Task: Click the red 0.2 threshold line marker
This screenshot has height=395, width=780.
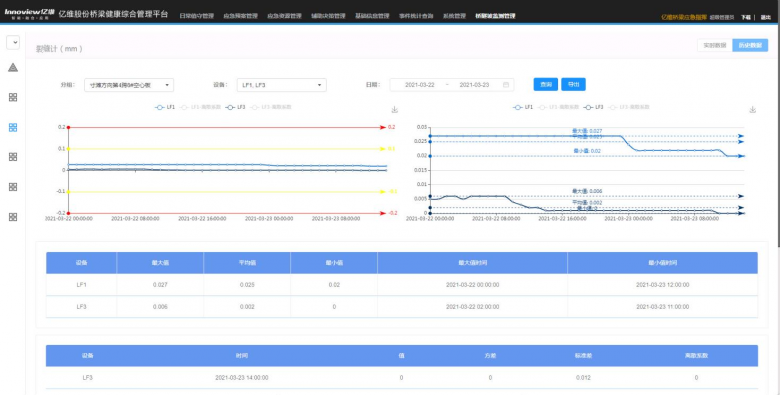Action: pos(68,127)
